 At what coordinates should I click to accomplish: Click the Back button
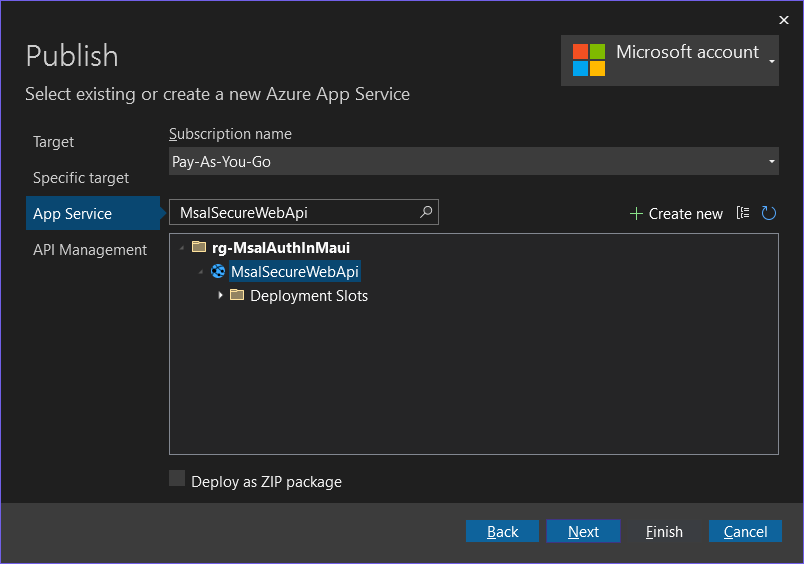(502, 531)
